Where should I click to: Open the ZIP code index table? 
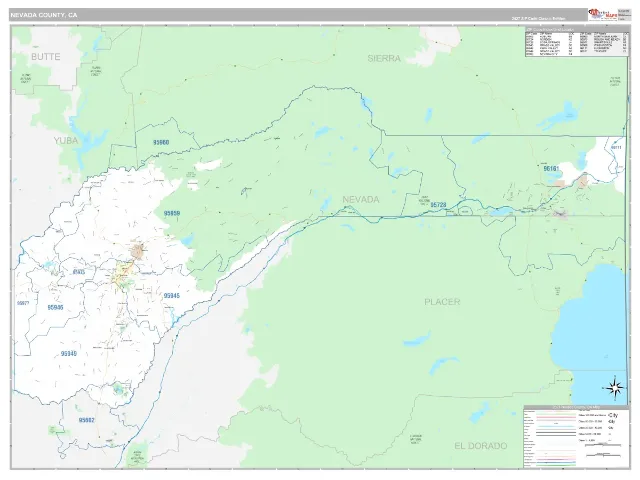pyautogui.click(x=576, y=42)
